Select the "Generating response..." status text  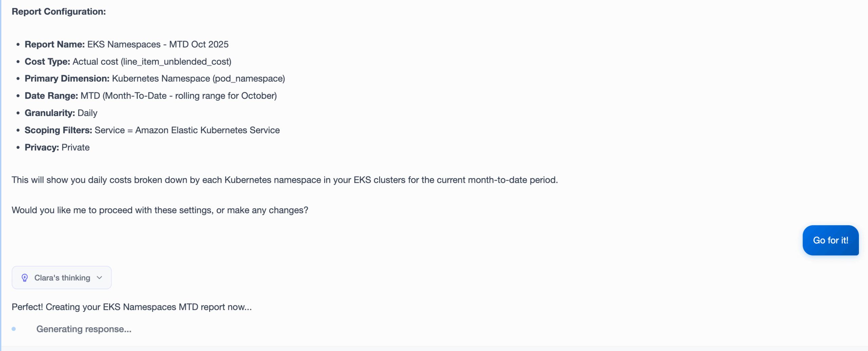pyautogui.click(x=84, y=329)
